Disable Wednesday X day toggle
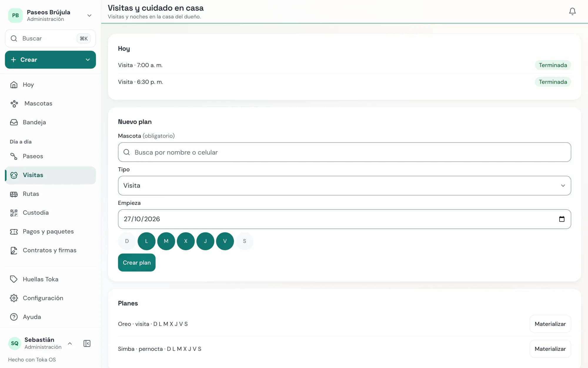The image size is (588, 368). (x=186, y=241)
